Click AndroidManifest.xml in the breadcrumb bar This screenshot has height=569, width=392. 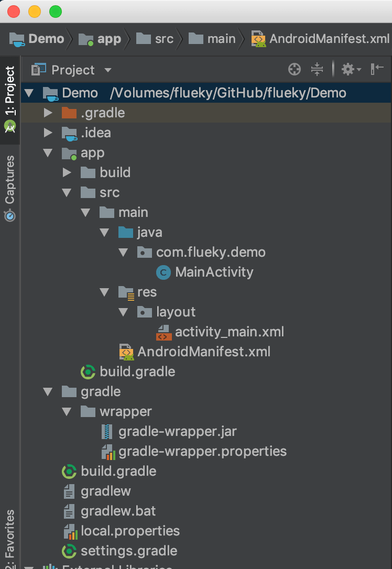(x=329, y=39)
